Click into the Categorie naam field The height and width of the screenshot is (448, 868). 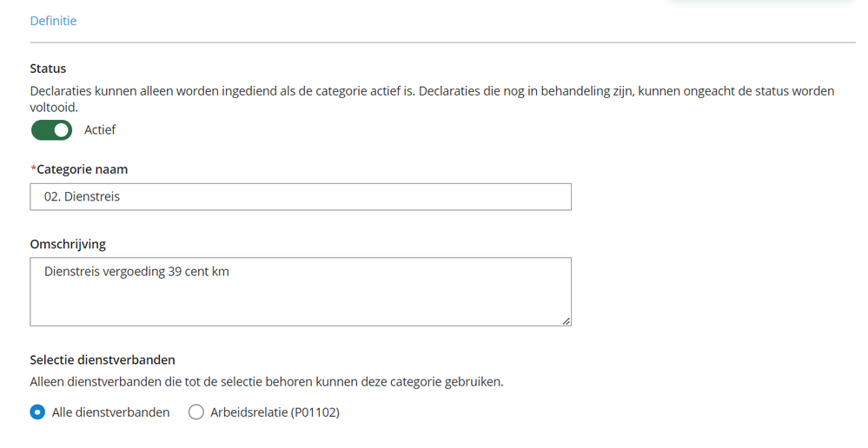301,197
